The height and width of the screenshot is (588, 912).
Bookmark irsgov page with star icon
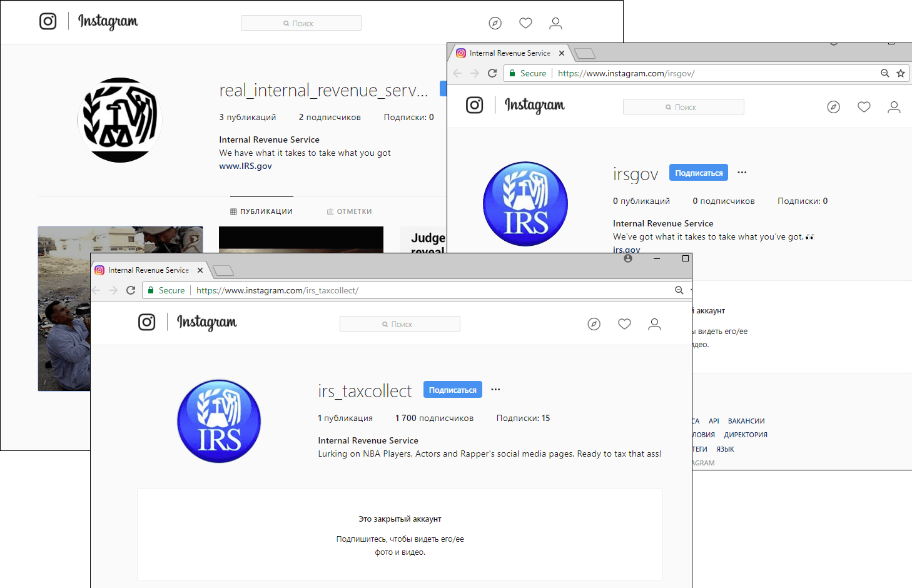tap(901, 73)
